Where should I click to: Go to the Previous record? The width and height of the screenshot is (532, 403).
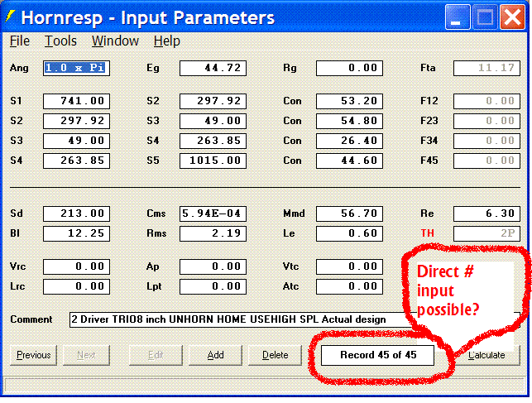pos(34,355)
